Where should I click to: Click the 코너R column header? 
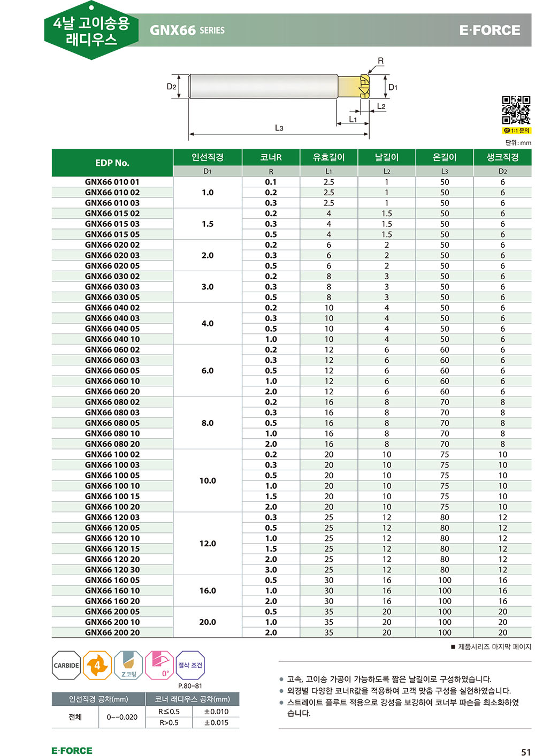(271, 157)
